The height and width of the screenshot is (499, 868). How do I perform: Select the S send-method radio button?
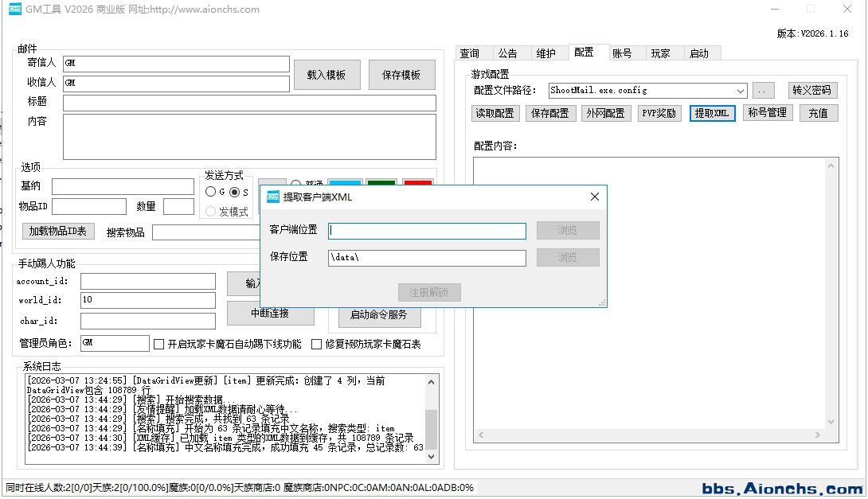(234, 192)
